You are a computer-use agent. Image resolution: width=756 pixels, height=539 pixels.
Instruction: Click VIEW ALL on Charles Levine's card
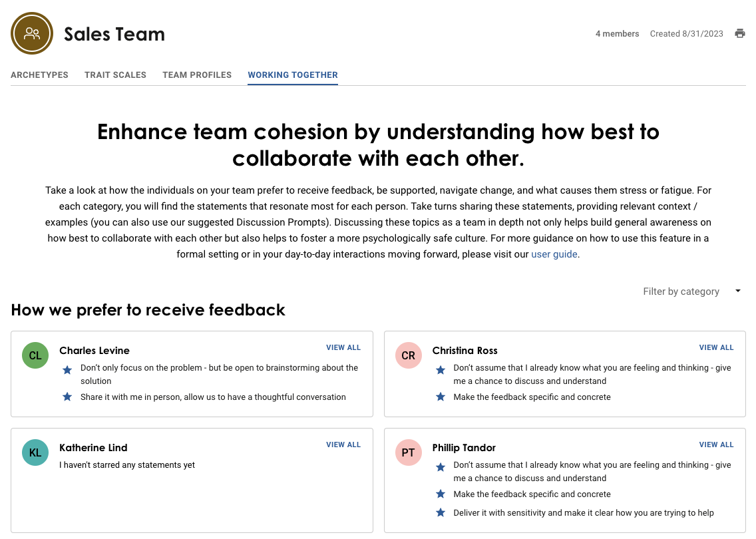click(343, 347)
